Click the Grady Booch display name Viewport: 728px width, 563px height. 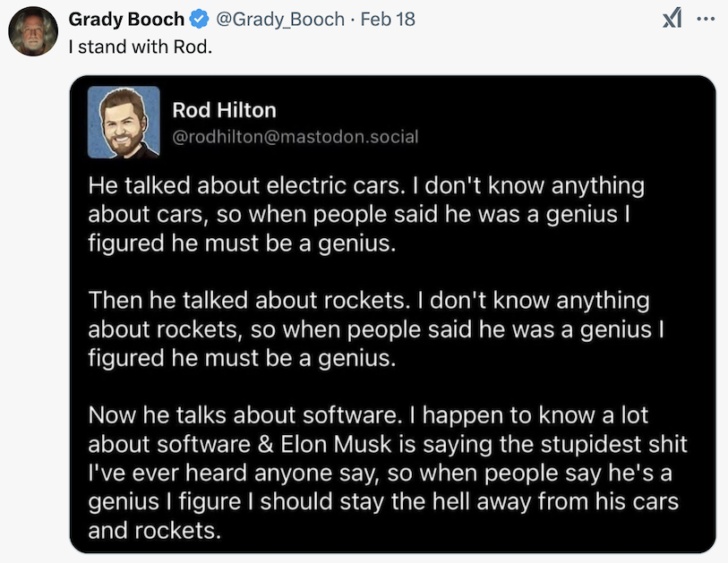(126, 19)
